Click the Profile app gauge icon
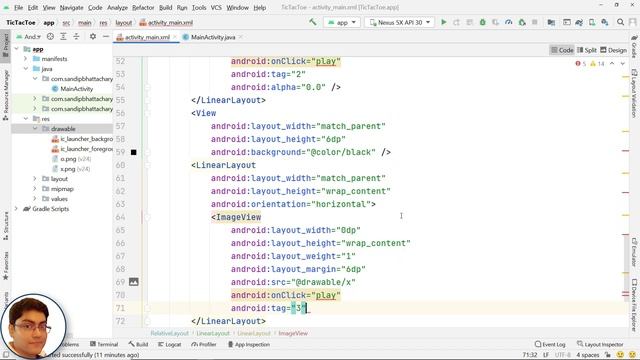This screenshot has width=640, height=360. (x=509, y=22)
